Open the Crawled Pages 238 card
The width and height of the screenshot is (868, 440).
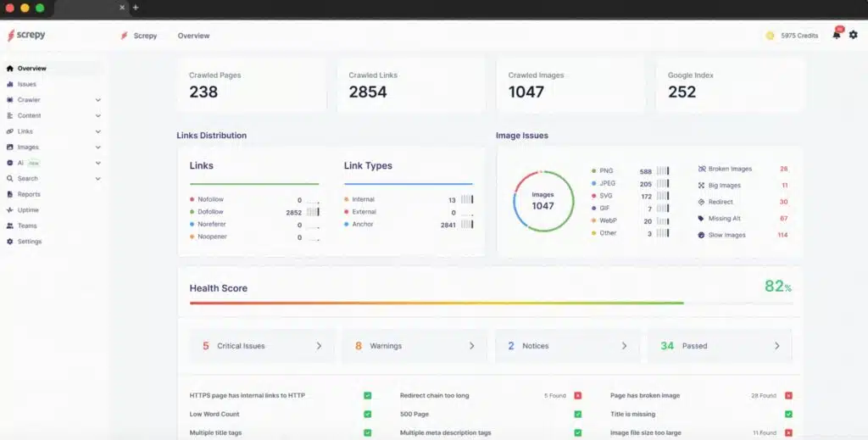(x=252, y=86)
